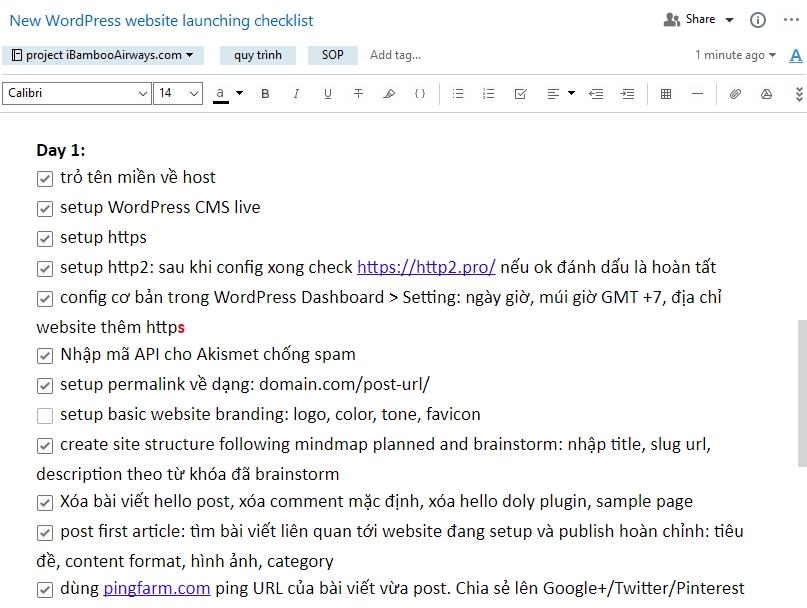Insert a numbered list
Viewport: 807px width, 608px height.
(488, 94)
